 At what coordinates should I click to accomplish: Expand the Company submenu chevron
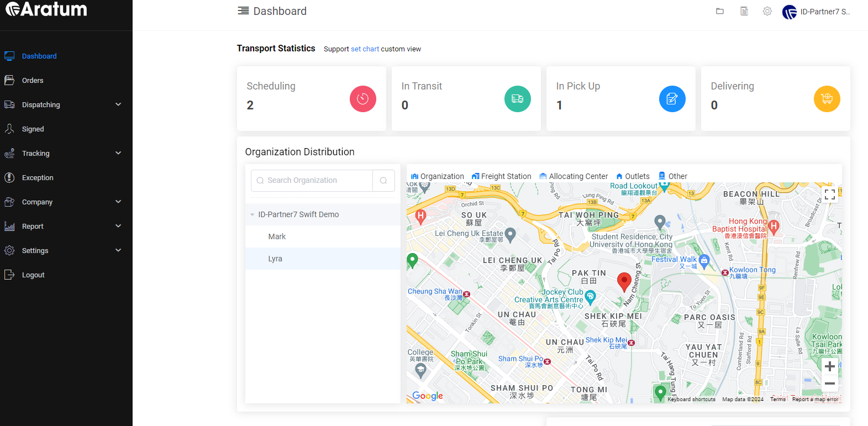point(118,202)
